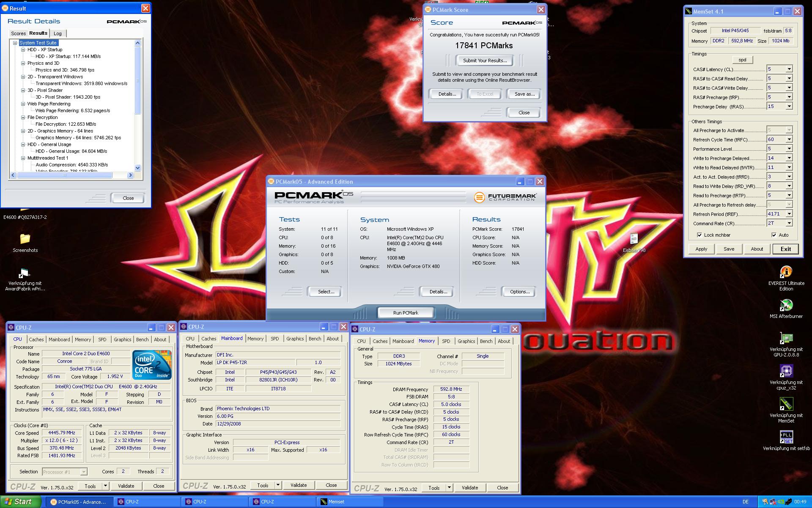
Task: Open the Eisbaer798 text file icon
Action: click(x=634, y=239)
